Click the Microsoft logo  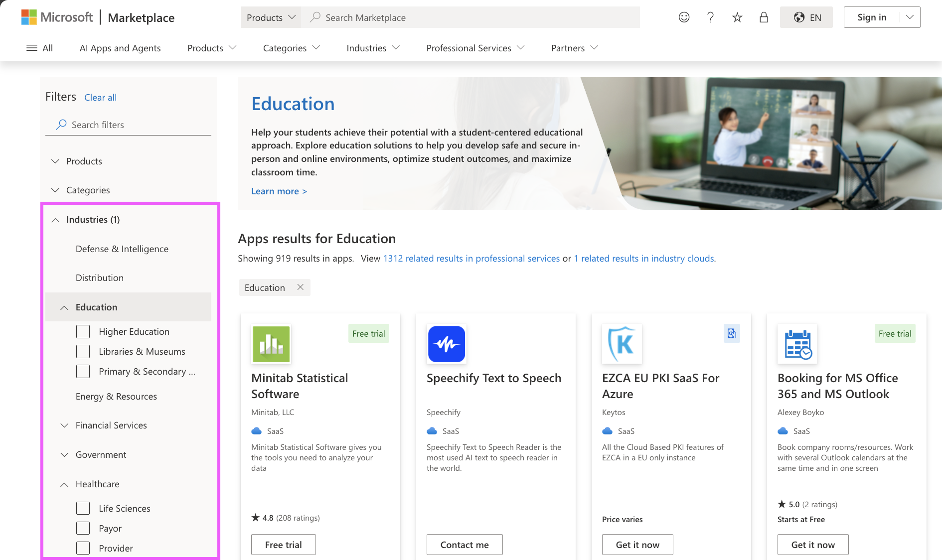tap(57, 17)
